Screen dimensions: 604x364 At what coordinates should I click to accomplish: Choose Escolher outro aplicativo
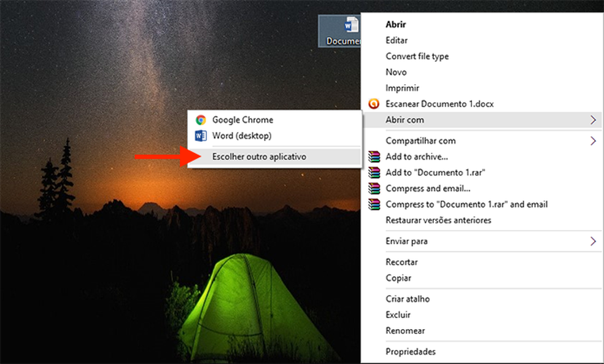tap(274, 157)
